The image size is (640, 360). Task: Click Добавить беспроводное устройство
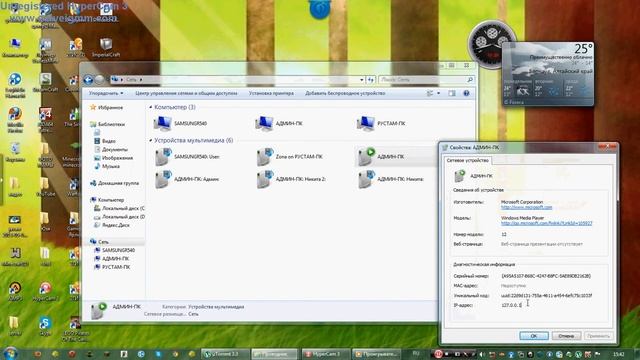click(x=345, y=93)
